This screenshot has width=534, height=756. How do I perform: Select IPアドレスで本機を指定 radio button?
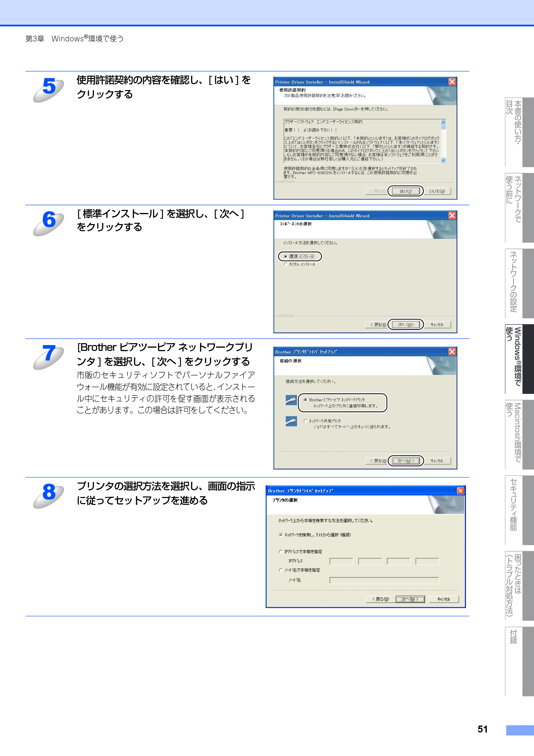coord(281,551)
